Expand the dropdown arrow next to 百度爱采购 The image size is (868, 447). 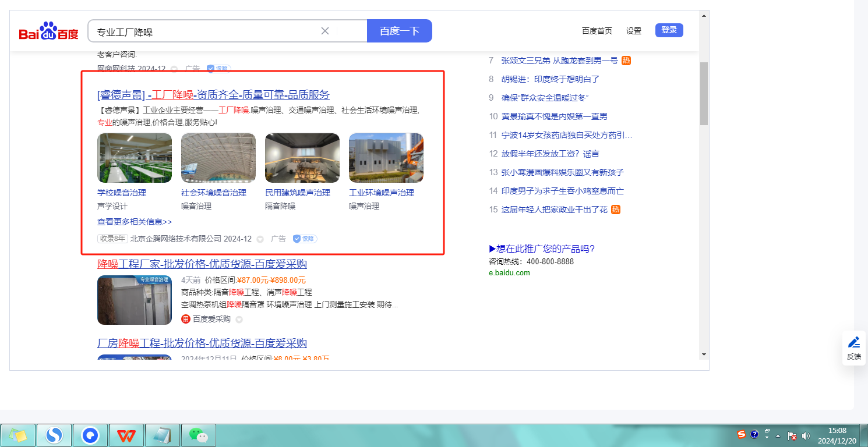pos(239,320)
